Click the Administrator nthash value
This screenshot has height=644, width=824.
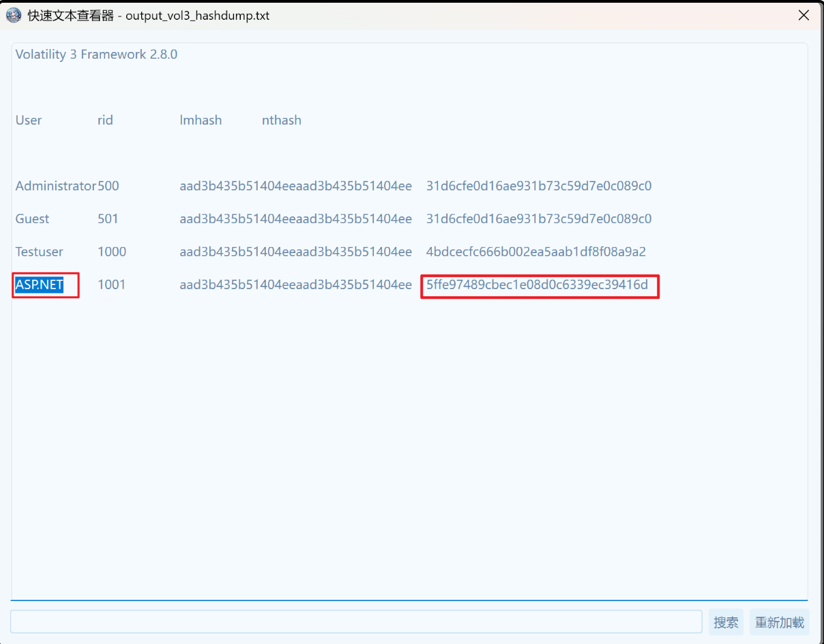click(538, 186)
